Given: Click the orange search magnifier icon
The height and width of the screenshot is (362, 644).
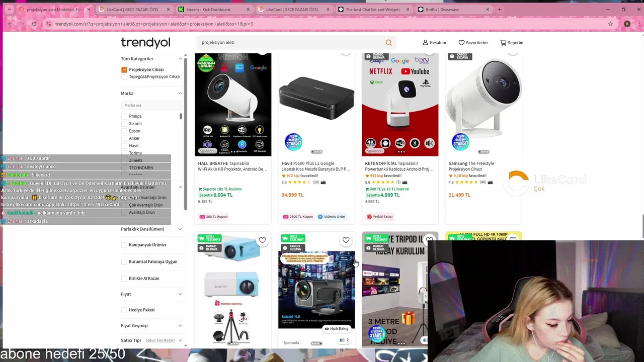Looking at the screenshot, I should (x=388, y=43).
